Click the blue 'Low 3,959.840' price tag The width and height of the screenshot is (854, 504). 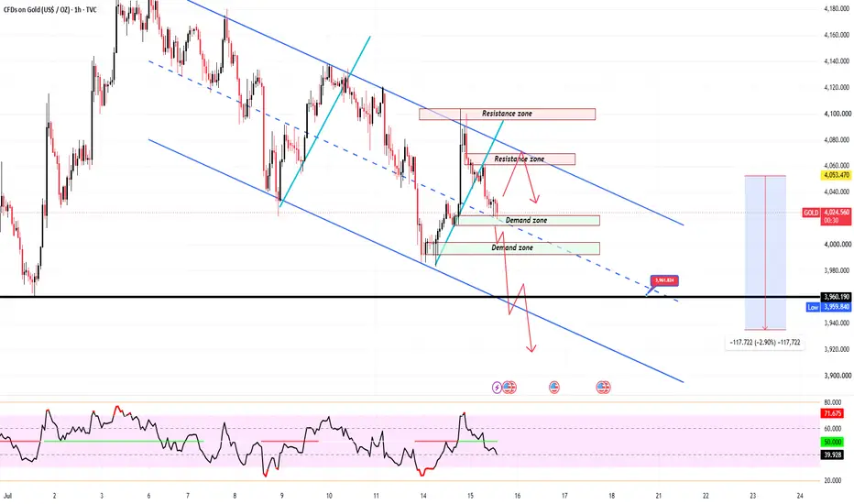(828, 307)
